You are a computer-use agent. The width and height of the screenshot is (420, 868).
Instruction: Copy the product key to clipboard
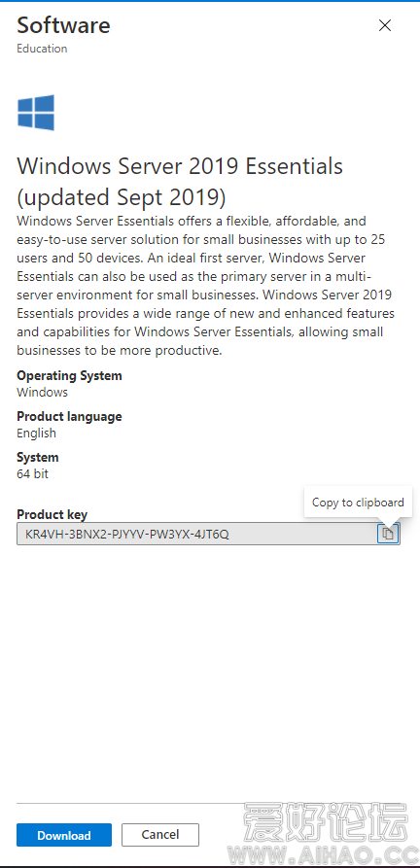click(388, 534)
